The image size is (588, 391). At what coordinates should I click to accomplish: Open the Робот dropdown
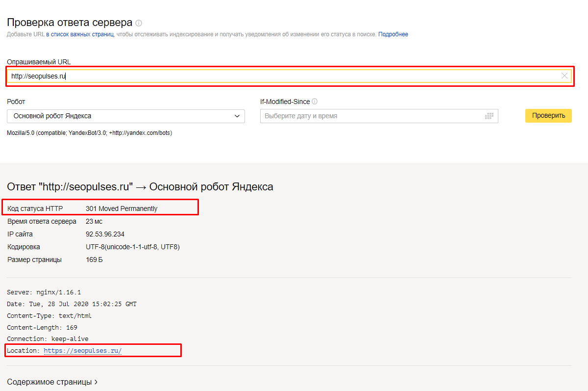pyautogui.click(x=126, y=116)
